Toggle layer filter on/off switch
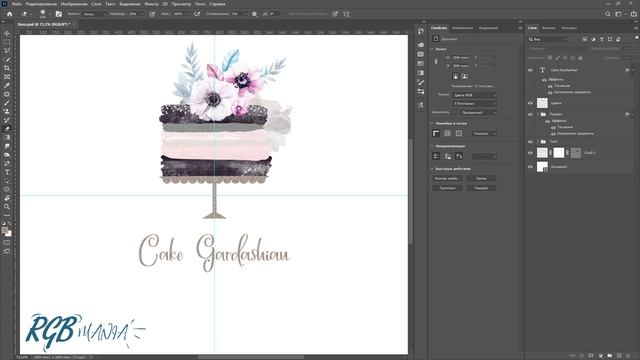 636,38
